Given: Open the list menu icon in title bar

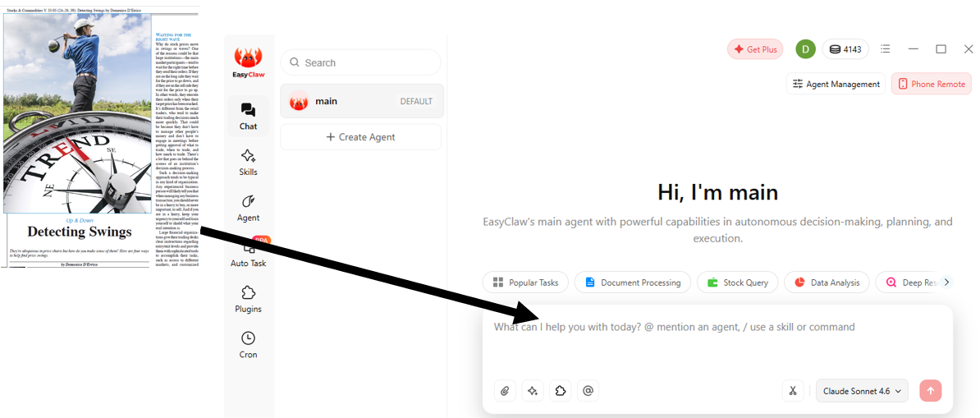Looking at the screenshot, I should (x=885, y=49).
